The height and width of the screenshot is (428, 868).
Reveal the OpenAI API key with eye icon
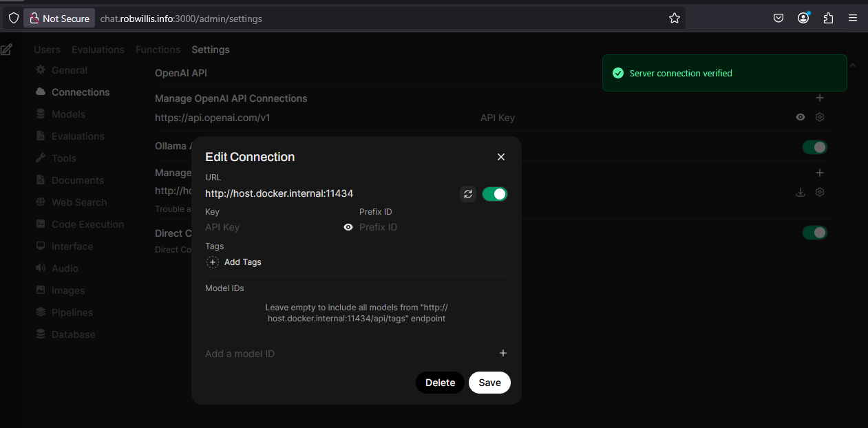tap(801, 117)
